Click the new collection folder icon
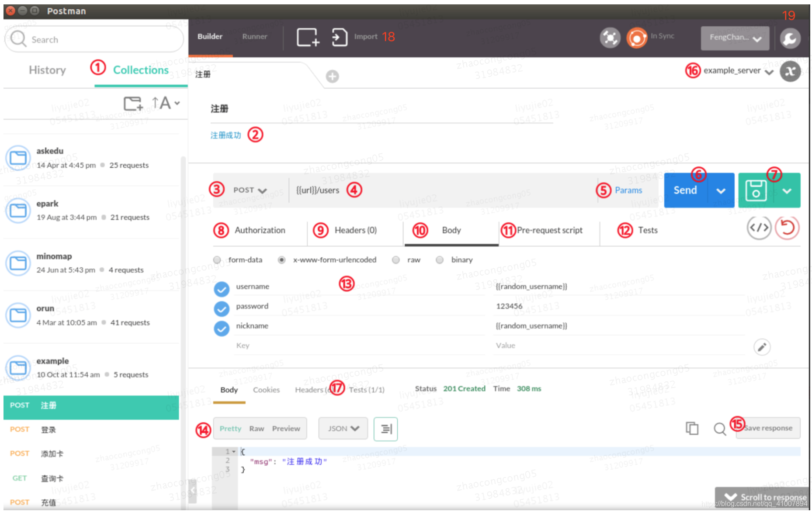Screen dimensions: 812x512 click(133, 104)
